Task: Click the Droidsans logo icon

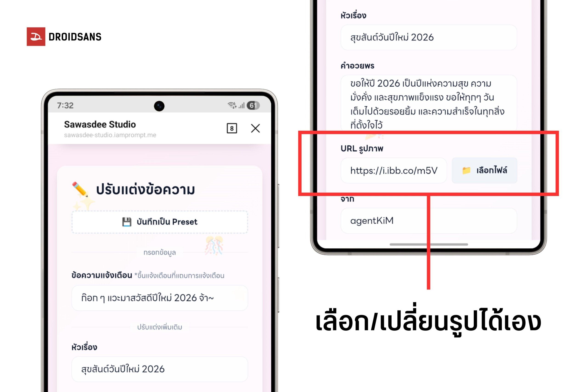Action: (36, 37)
